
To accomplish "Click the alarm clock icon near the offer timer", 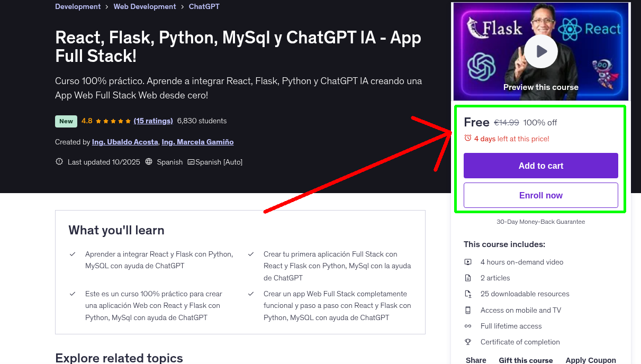I will coord(468,138).
